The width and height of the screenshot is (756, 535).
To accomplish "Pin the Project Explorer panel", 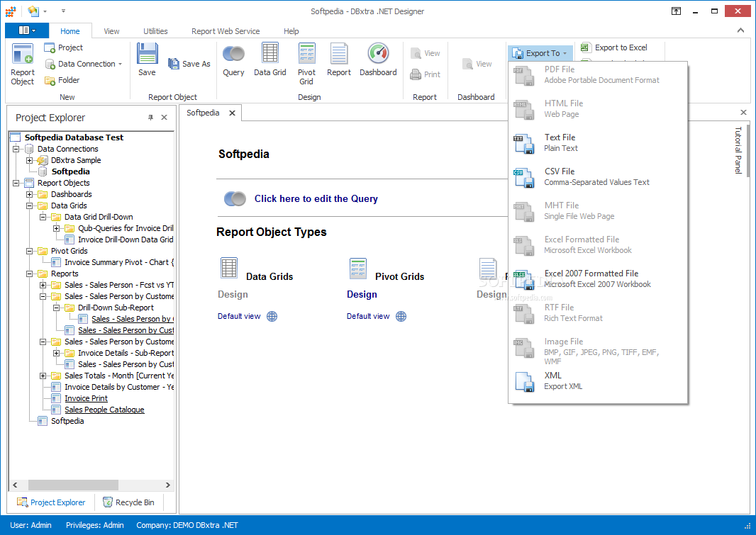I will (150, 118).
